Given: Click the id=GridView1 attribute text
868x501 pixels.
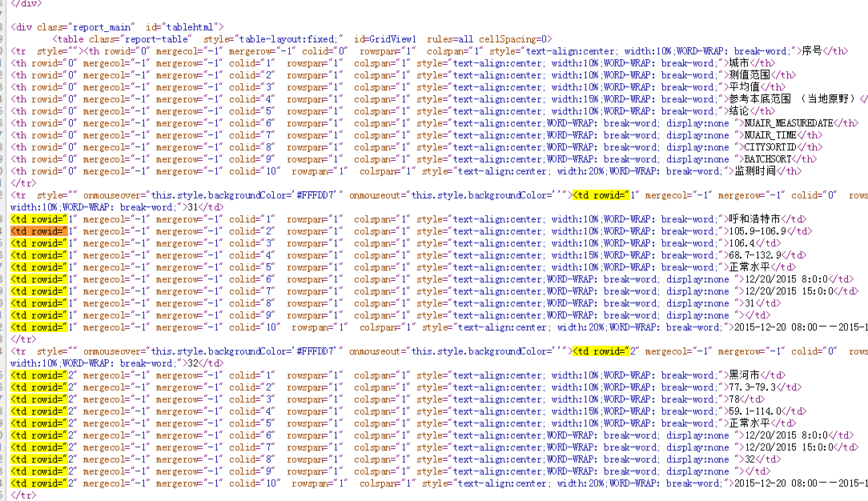Looking at the screenshot, I should coord(385,39).
